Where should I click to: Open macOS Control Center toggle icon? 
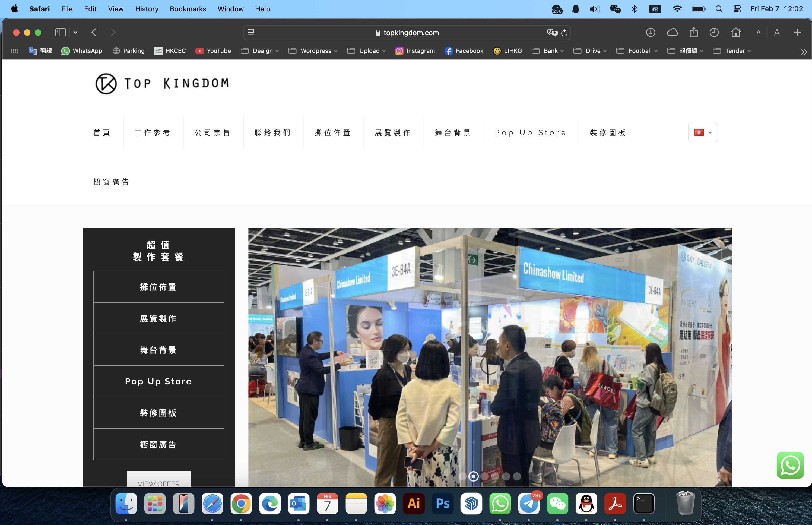pos(737,9)
